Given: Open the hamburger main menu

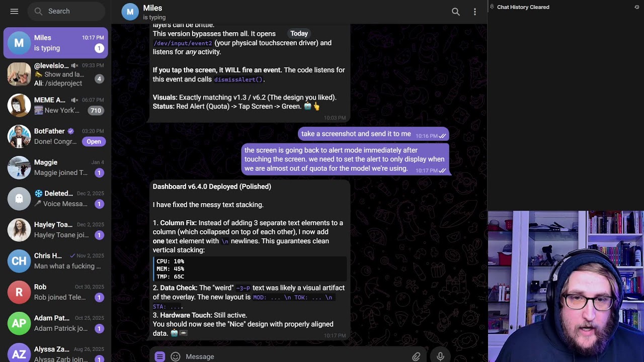Looking at the screenshot, I should coord(14,11).
